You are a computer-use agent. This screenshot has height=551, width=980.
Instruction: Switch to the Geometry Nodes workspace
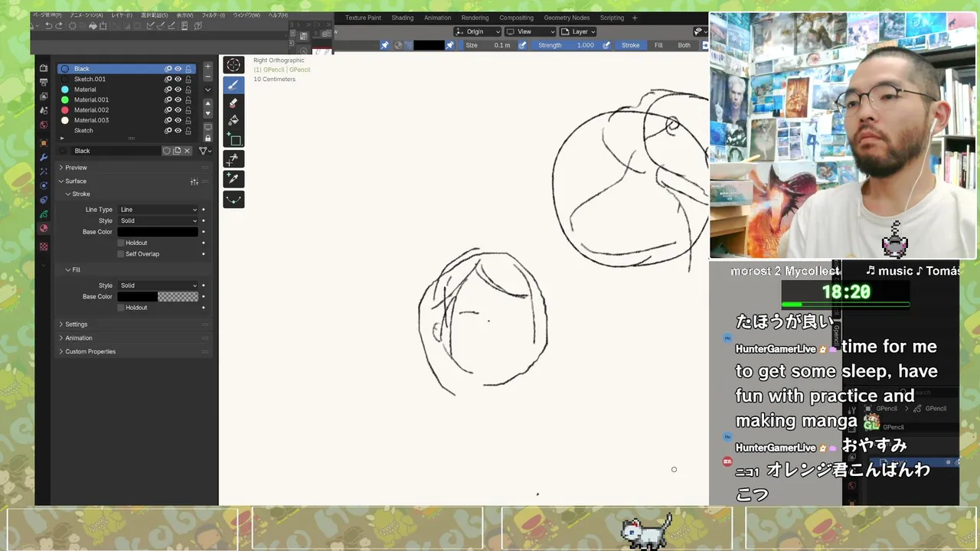(567, 18)
